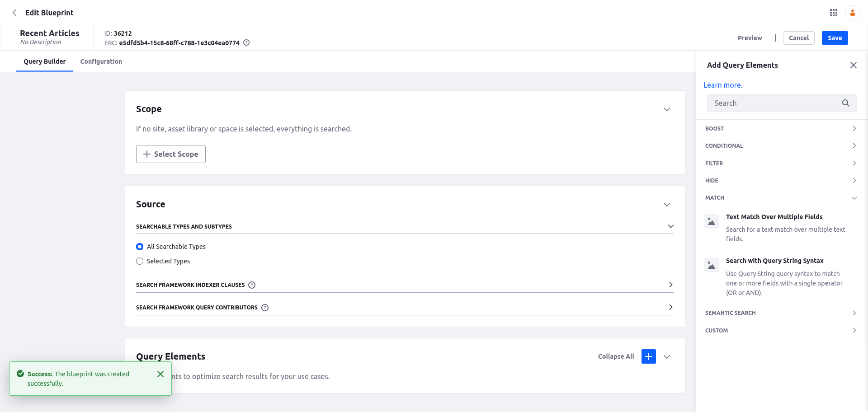Click the back arrow beside Edit Blueprint
The image size is (868, 412).
(x=14, y=13)
